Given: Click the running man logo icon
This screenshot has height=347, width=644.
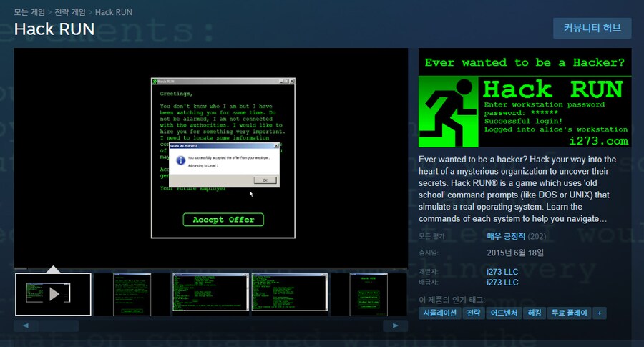Looking at the screenshot, I should click(449, 112).
